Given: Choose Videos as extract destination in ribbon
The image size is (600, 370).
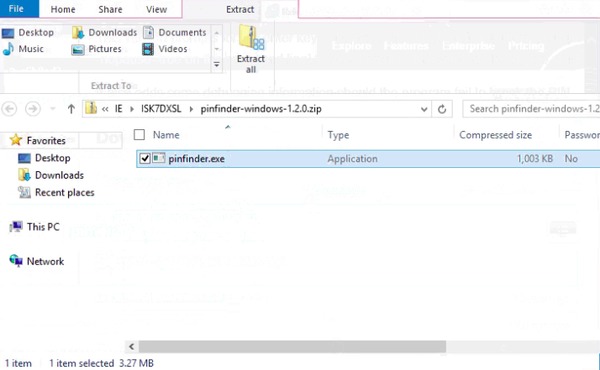Looking at the screenshot, I should 165,49.
